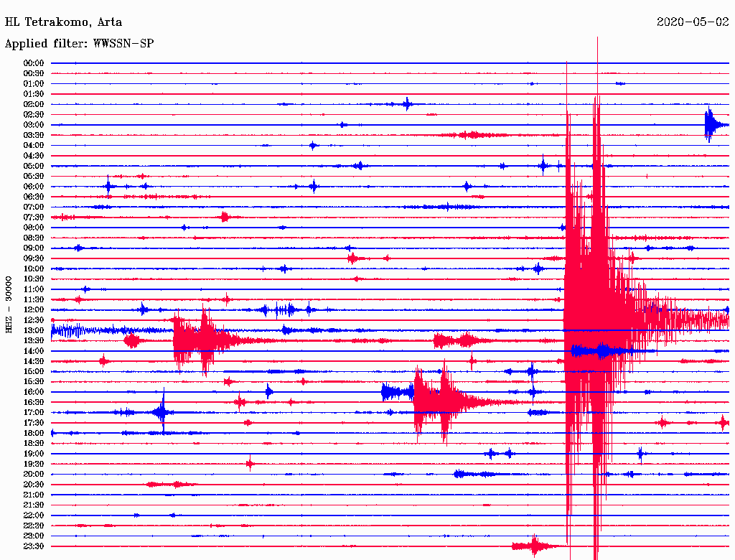This screenshot has width=735, height=560.
Task: Select the 11:00 time label
Action: tap(33, 289)
